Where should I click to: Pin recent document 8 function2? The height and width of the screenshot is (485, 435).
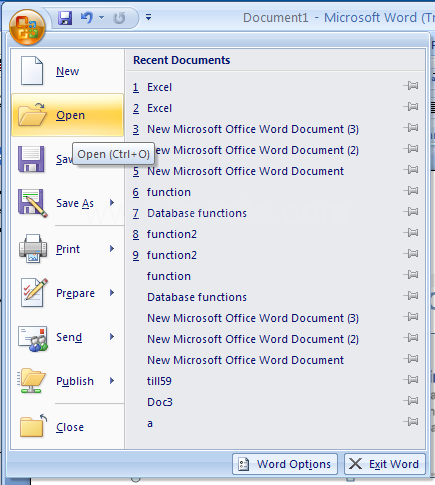(411, 233)
